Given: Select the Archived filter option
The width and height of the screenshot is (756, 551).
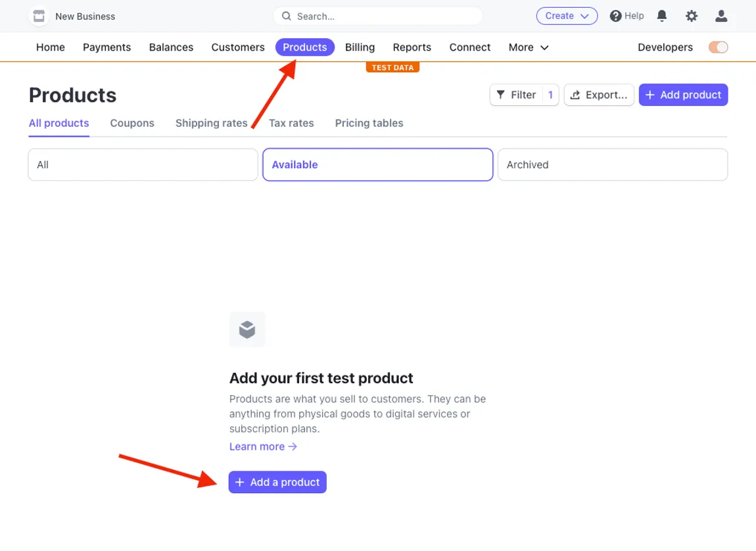Looking at the screenshot, I should point(612,164).
